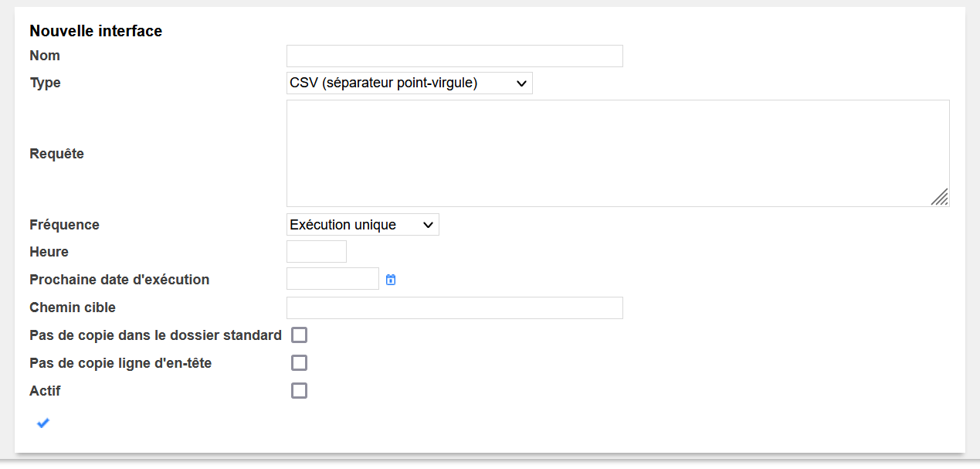This screenshot has width=980, height=469.
Task: Open the Type dropdown showing CSV
Action: (x=409, y=83)
